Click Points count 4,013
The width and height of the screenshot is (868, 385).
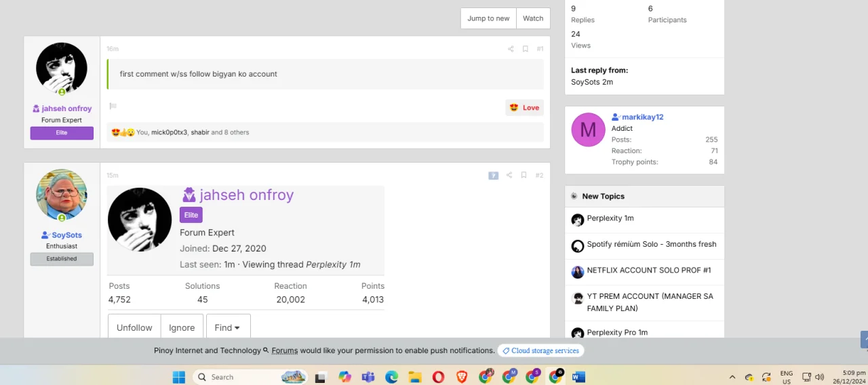(373, 300)
